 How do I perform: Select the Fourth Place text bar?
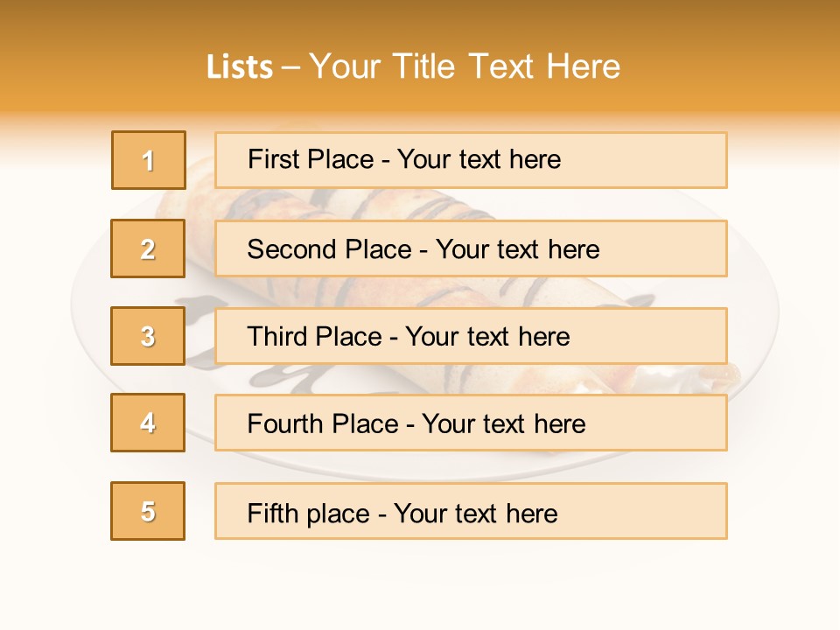pos(471,423)
